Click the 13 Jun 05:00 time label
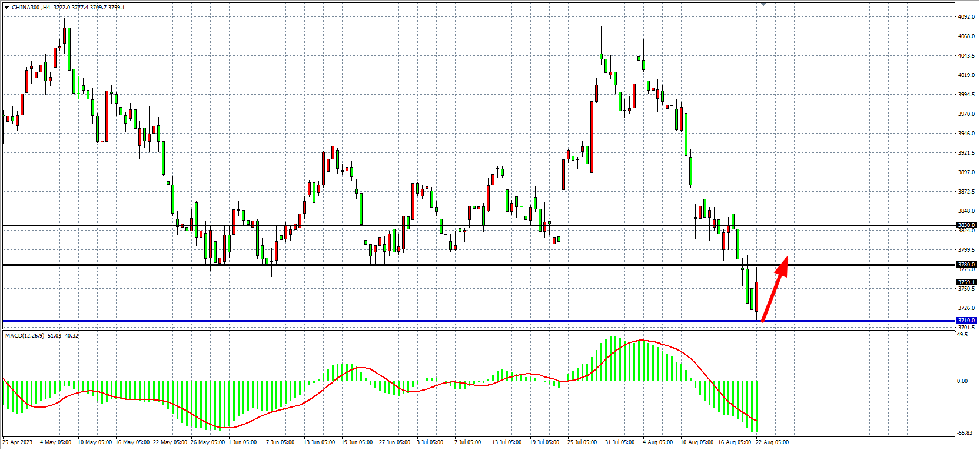The height and width of the screenshot is (450, 980). 319,442
